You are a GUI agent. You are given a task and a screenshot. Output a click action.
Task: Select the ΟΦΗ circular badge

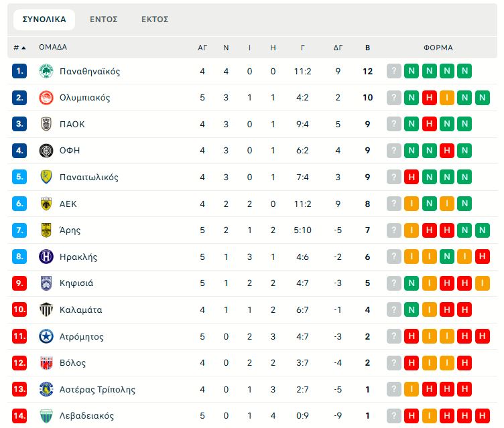coord(46,151)
